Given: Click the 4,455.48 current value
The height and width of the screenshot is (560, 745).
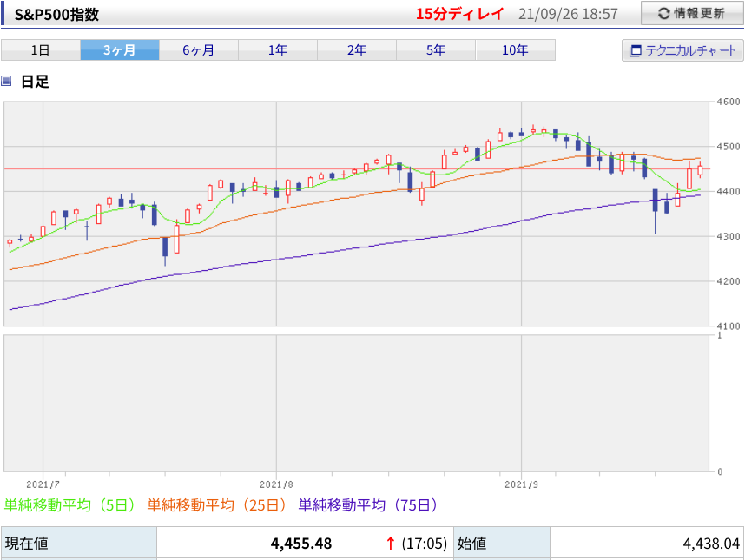Looking at the screenshot, I should pos(301,544).
